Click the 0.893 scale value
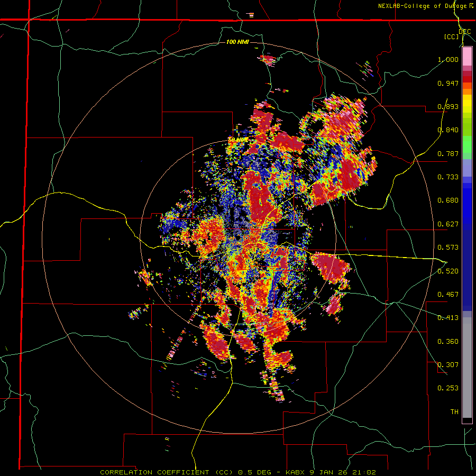Viewport: 476px width, 476px height. point(448,106)
